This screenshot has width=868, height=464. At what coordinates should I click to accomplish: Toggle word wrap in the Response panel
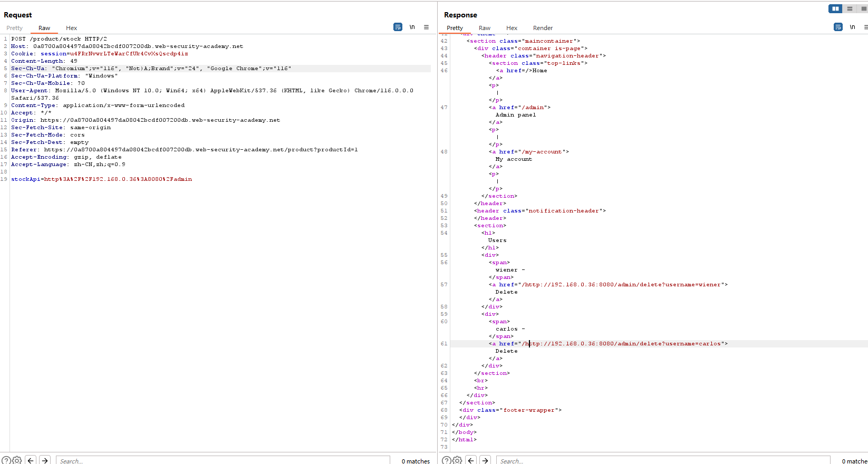(838, 27)
